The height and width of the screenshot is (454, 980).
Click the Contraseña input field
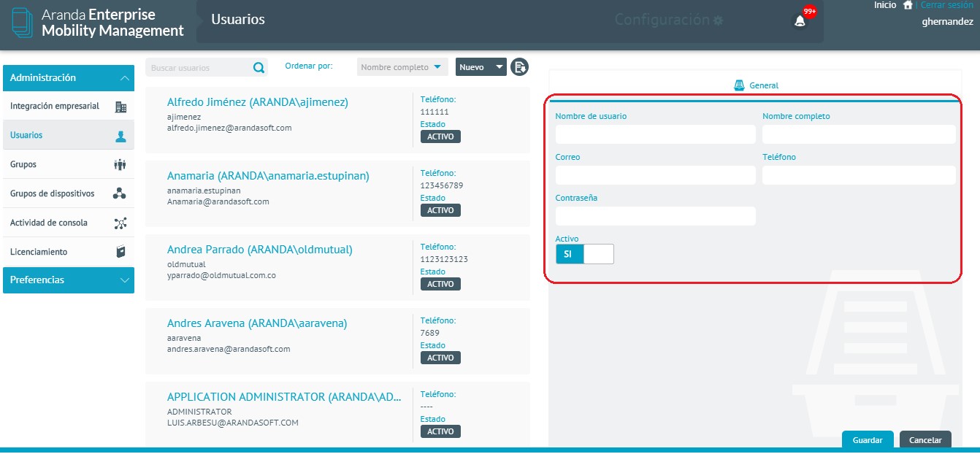pos(656,216)
